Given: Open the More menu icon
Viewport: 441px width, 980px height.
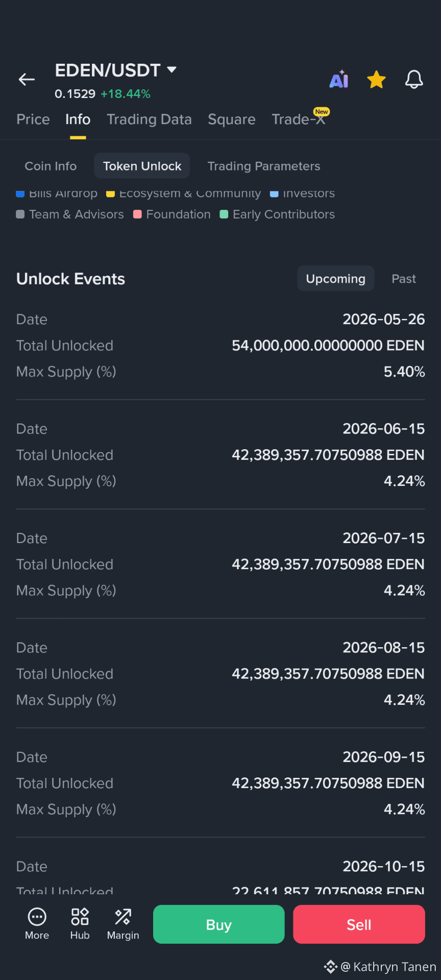Looking at the screenshot, I should tap(37, 917).
